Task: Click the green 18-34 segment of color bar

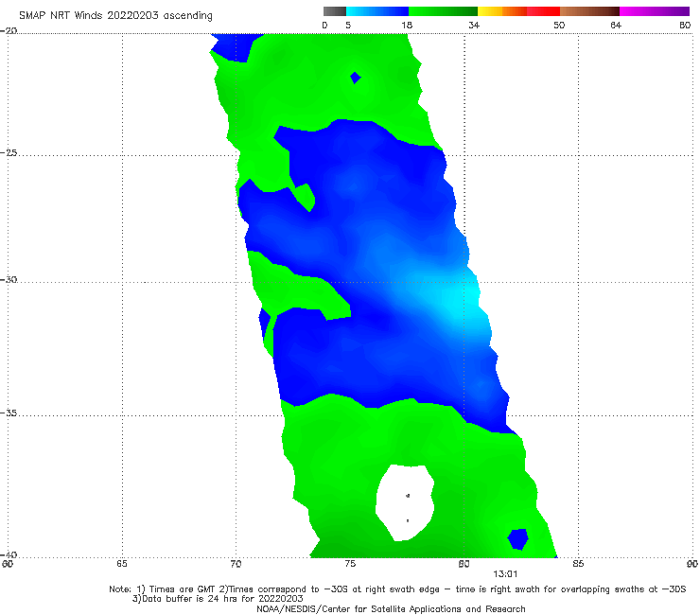Action: [443, 11]
